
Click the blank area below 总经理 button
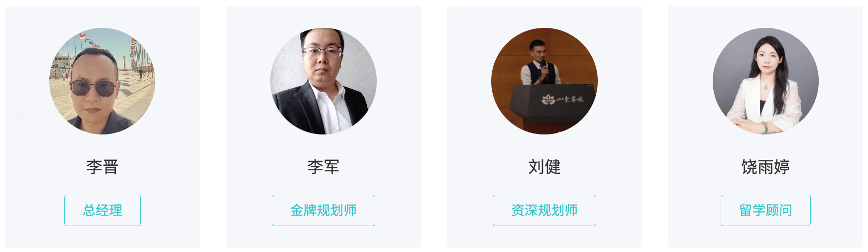click(103, 237)
